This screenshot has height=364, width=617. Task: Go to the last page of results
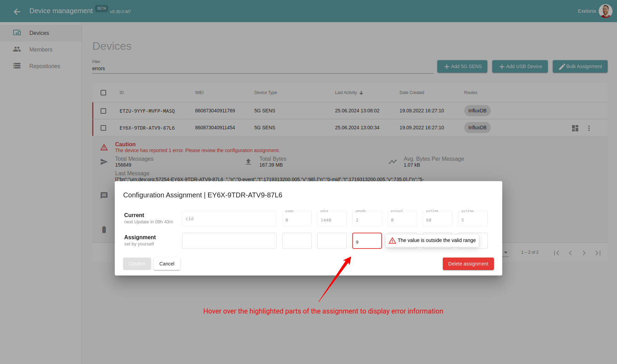(598, 253)
